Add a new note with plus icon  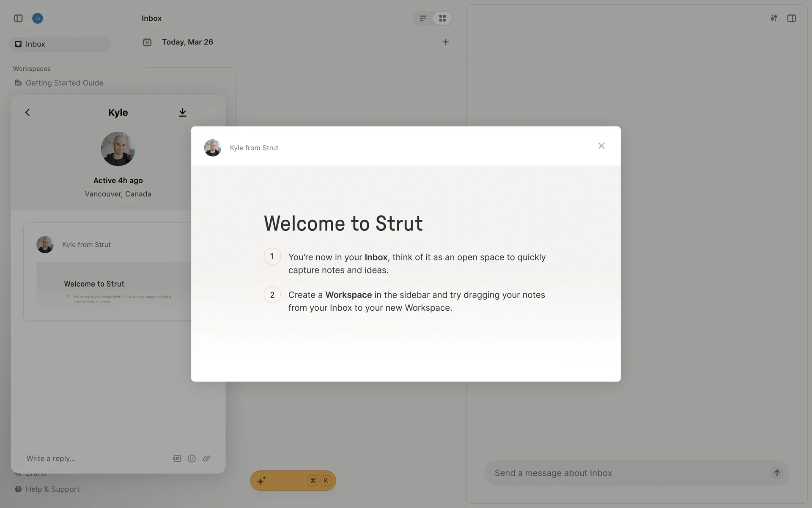click(x=445, y=42)
